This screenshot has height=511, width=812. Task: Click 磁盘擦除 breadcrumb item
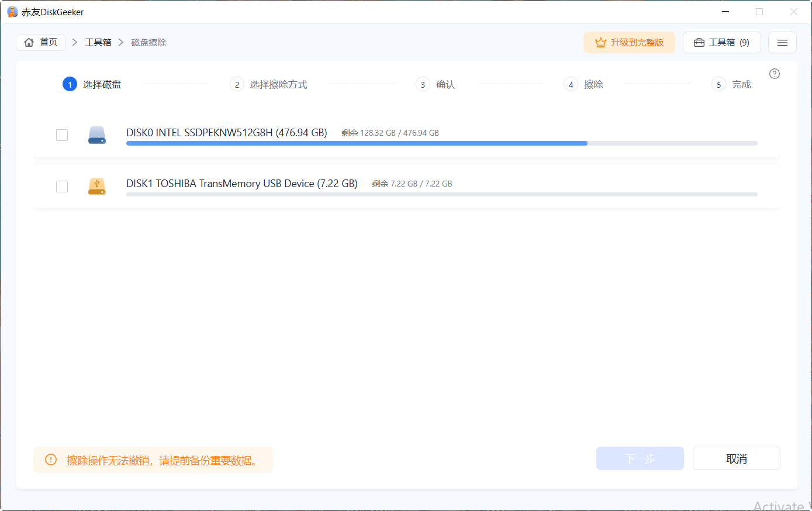click(x=148, y=42)
